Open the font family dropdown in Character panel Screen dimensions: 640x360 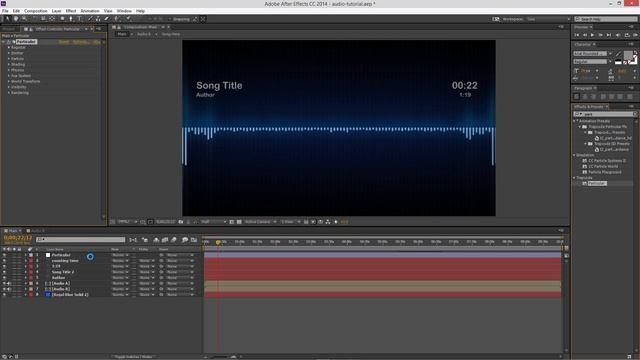pos(610,53)
